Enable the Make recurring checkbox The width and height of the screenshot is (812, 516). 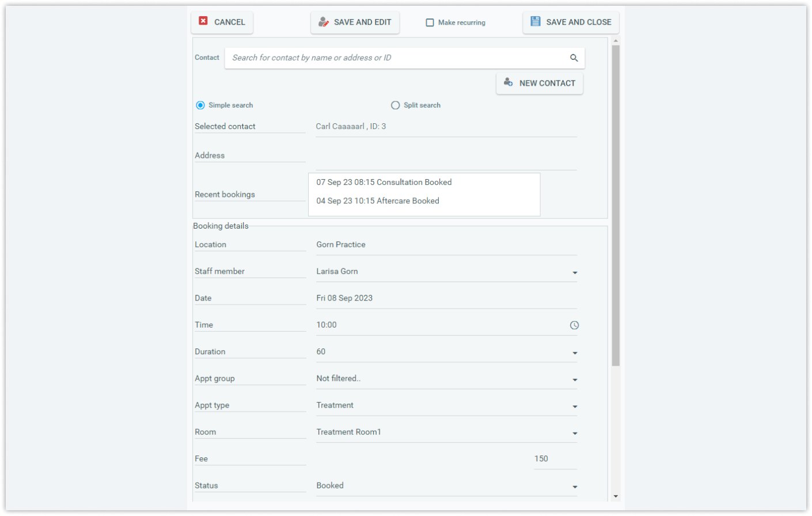[430, 22]
